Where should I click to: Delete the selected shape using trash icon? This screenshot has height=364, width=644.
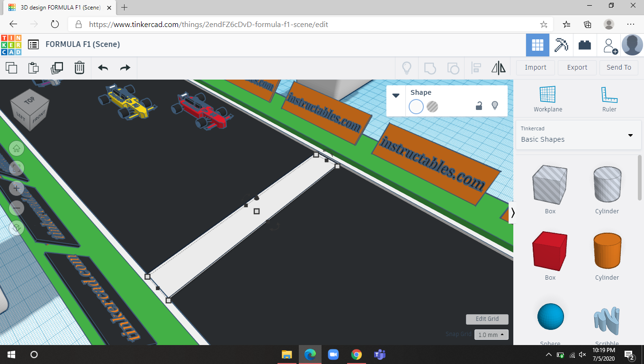coord(79,68)
